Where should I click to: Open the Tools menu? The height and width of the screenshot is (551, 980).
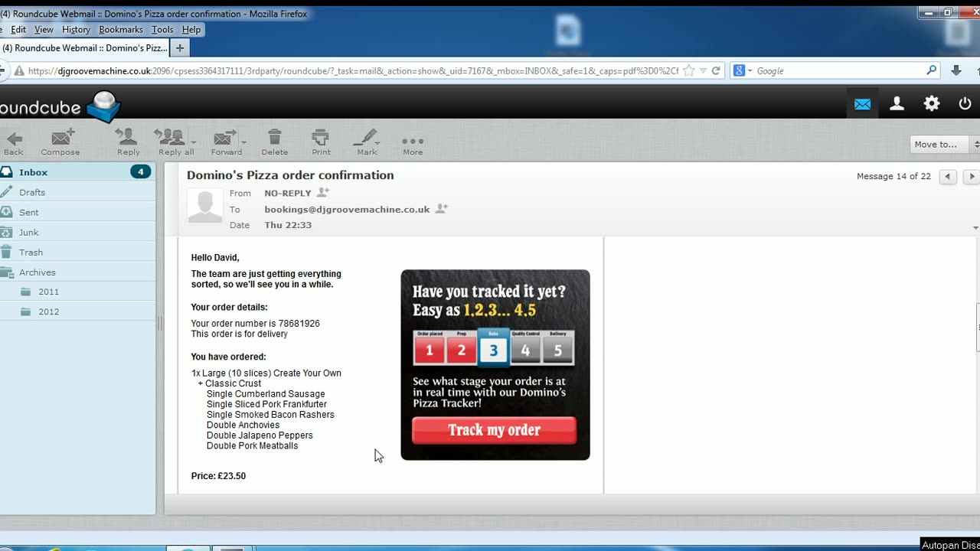pyautogui.click(x=162, y=29)
